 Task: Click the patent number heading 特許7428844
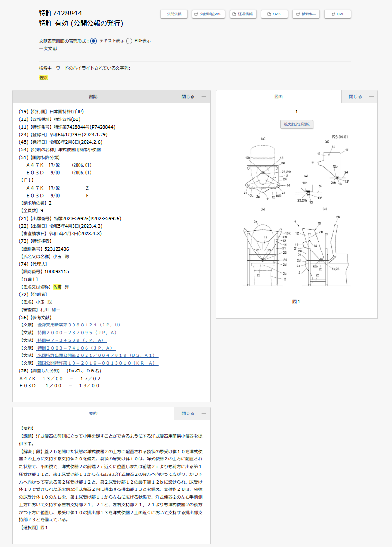pos(61,13)
